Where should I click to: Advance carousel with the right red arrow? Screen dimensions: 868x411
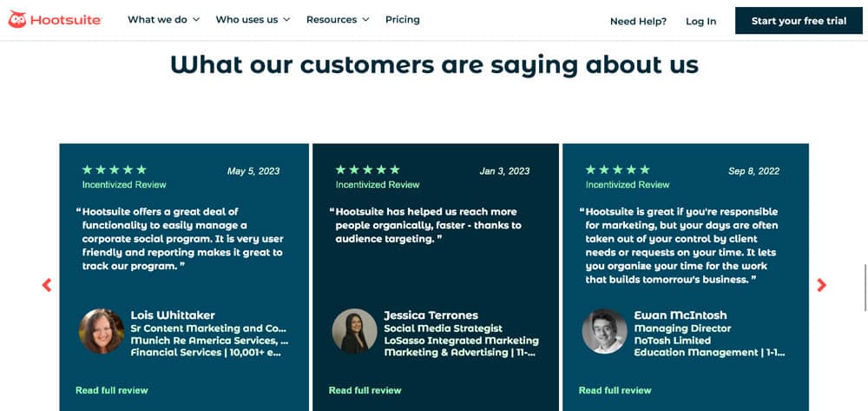(821, 285)
